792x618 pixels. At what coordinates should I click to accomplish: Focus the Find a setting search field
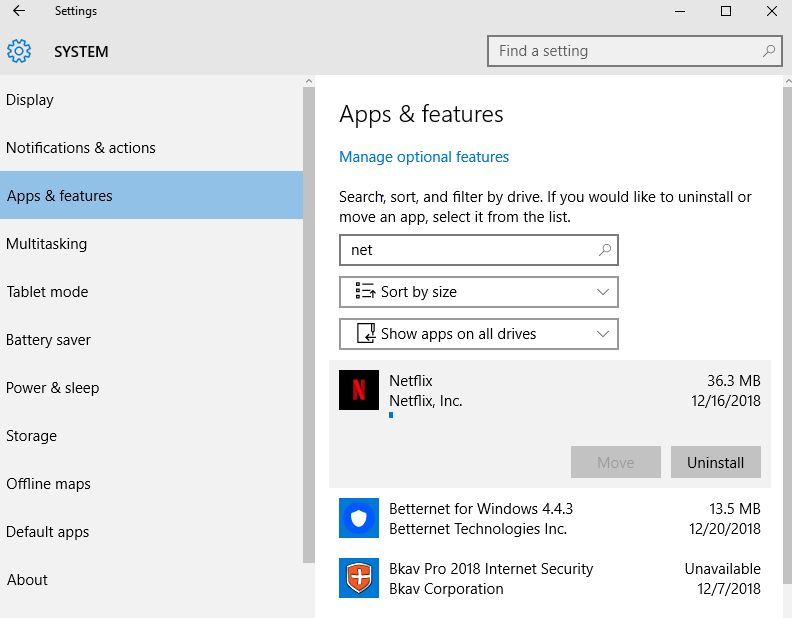point(634,51)
